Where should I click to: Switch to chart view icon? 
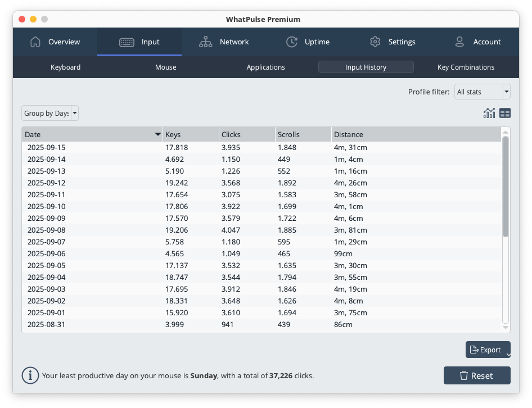pyautogui.click(x=489, y=112)
